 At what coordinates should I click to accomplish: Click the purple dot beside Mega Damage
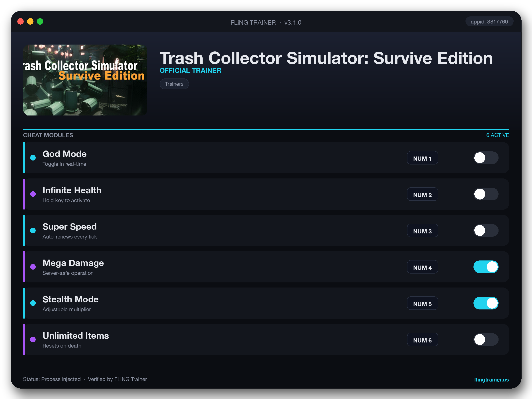tap(33, 267)
